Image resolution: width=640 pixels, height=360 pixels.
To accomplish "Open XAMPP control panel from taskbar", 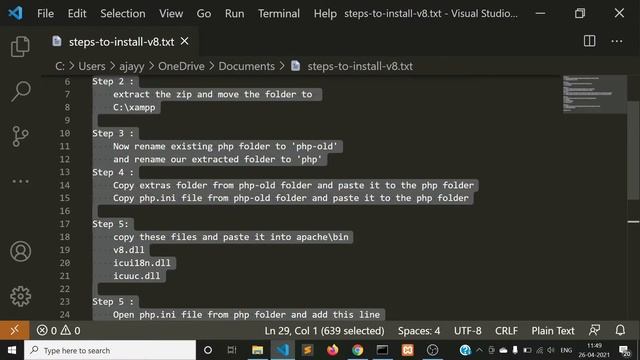I will (x=407, y=350).
